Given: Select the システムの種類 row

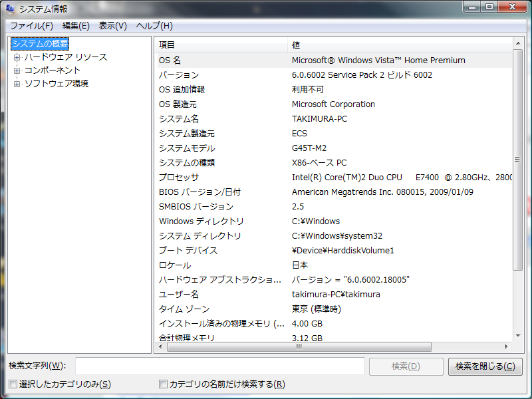Looking at the screenshot, I should (x=334, y=163).
